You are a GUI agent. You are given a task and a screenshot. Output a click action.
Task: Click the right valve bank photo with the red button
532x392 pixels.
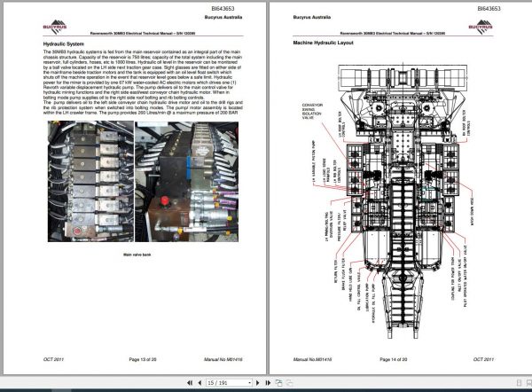pyautogui.click(x=186, y=181)
